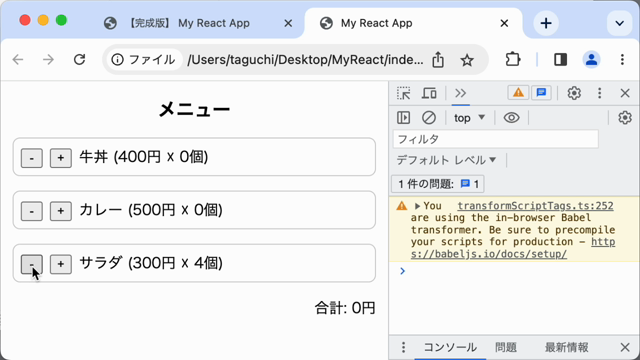Toggle the device toolbar icon
Screen dimensions: 640x360
pyautogui.click(x=429, y=93)
